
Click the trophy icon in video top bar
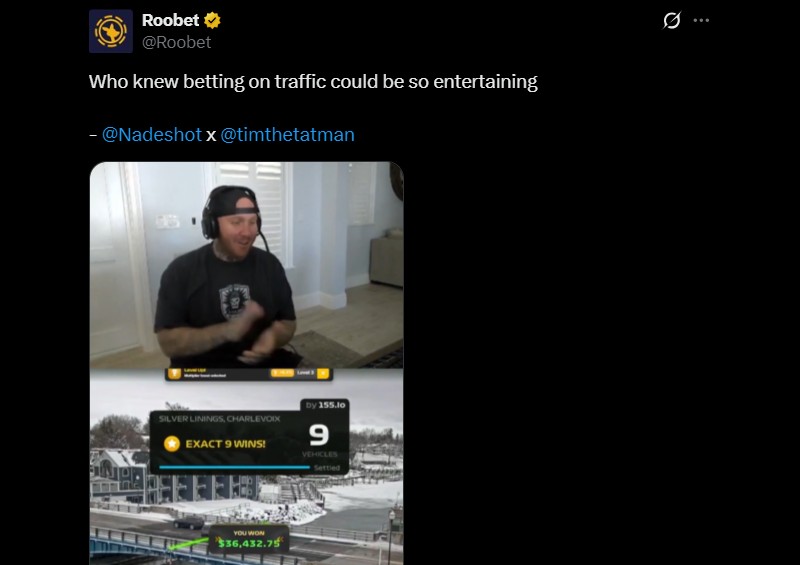tap(174, 374)
